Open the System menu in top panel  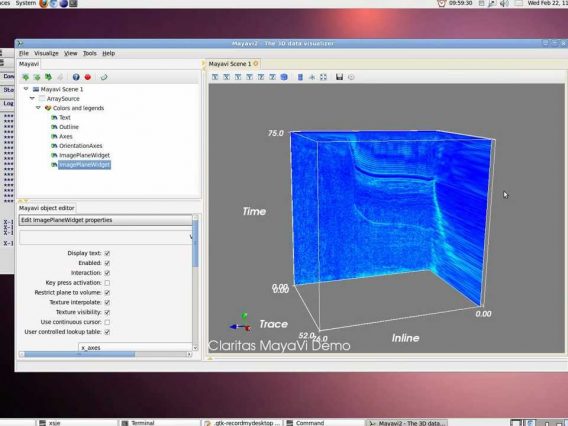tap(26, 3)
